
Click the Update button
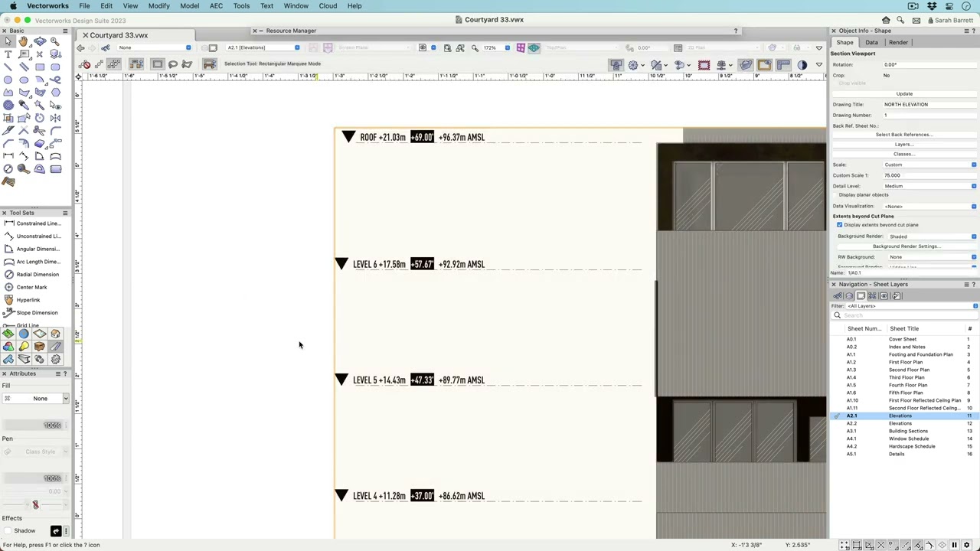(x=904, y=94)
